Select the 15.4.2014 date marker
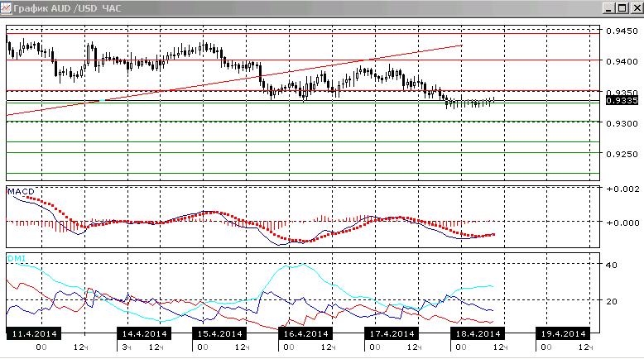 pos(219,333)
